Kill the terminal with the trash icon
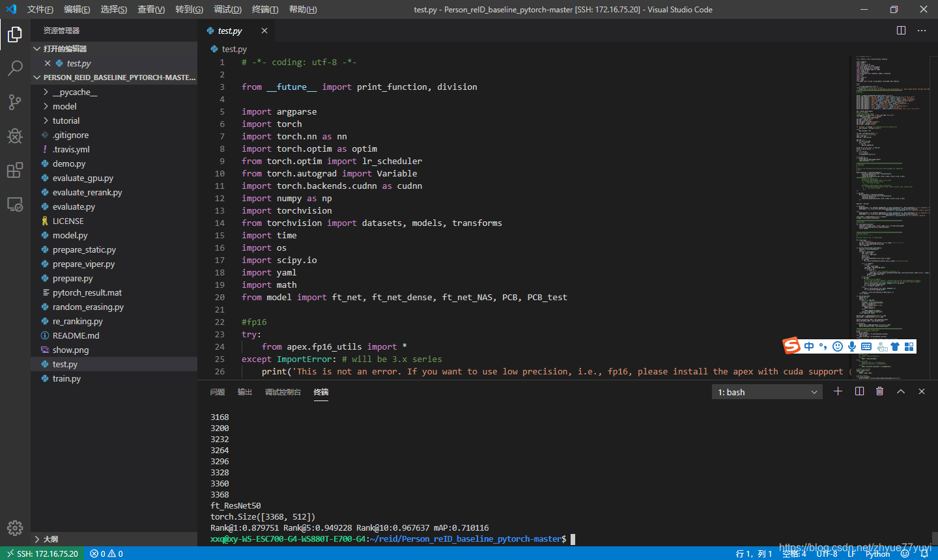This screenshot has height=560, width=938. [x=880, y=391]
